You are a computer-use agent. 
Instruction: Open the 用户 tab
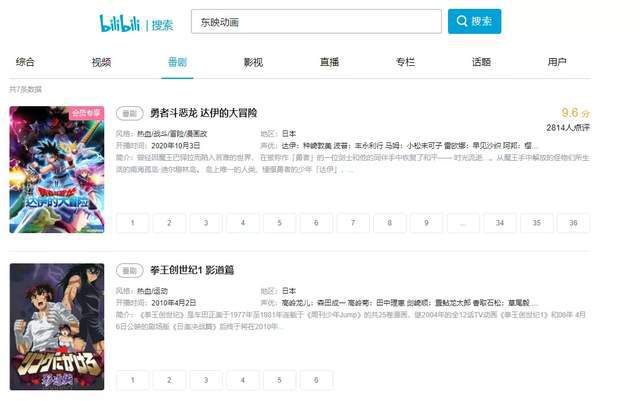click(x=557, y=62)
